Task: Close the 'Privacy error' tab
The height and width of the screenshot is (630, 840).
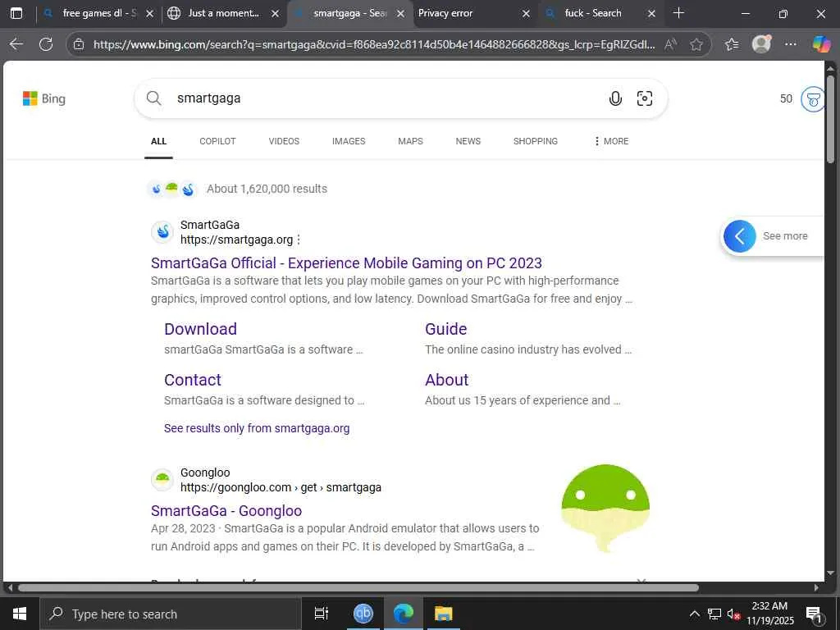Action: (526, 14)
